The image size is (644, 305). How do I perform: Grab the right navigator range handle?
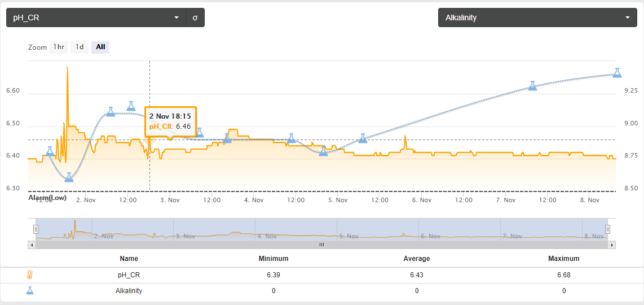tap(607, 229)
